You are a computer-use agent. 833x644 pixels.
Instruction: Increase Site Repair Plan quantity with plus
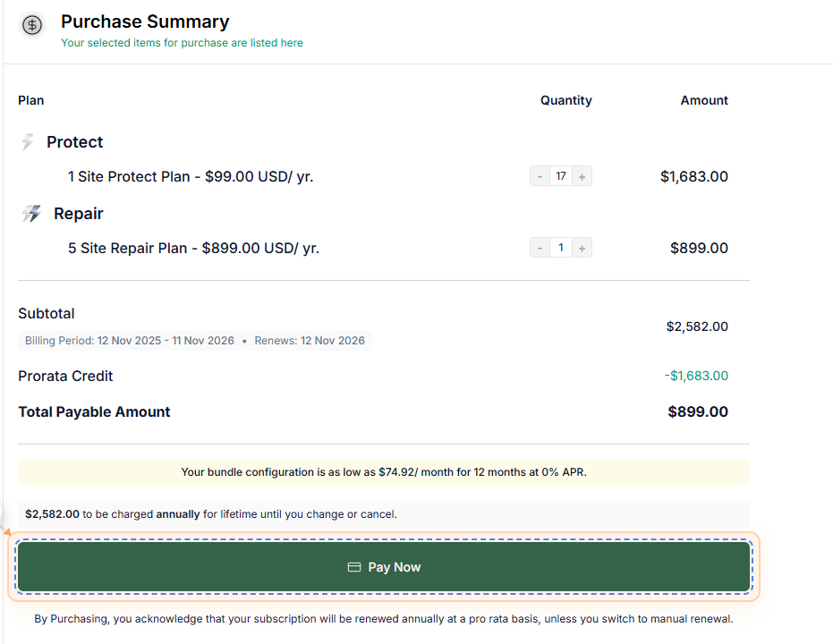582,248
